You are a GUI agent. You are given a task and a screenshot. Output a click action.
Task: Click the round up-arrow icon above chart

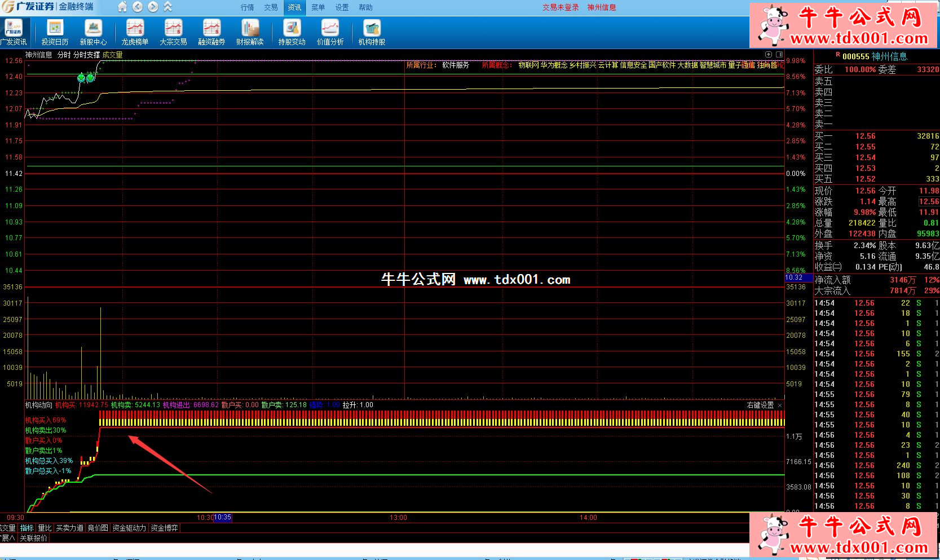[x=768, y=55]
